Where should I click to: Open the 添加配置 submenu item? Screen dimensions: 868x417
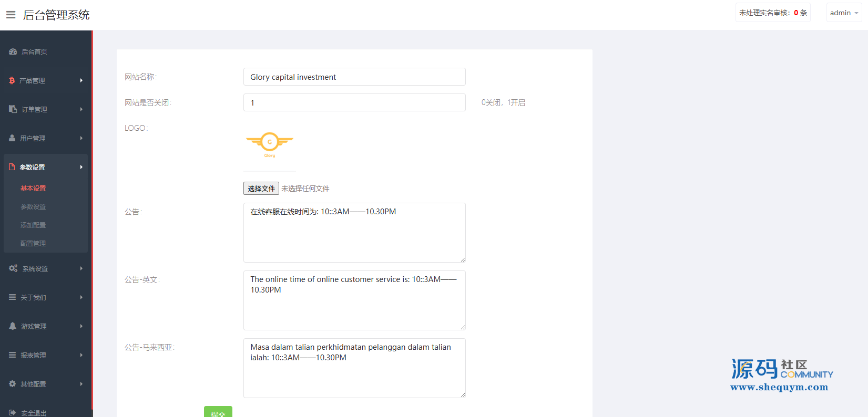tap(33, 225)
